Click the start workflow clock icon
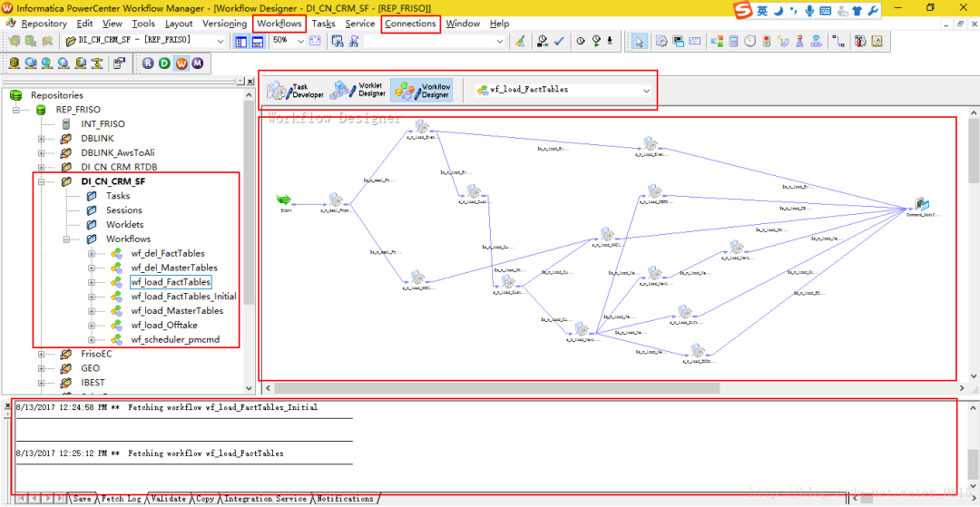Viewport: 980px width, 507px height. (x=597, y=41)
